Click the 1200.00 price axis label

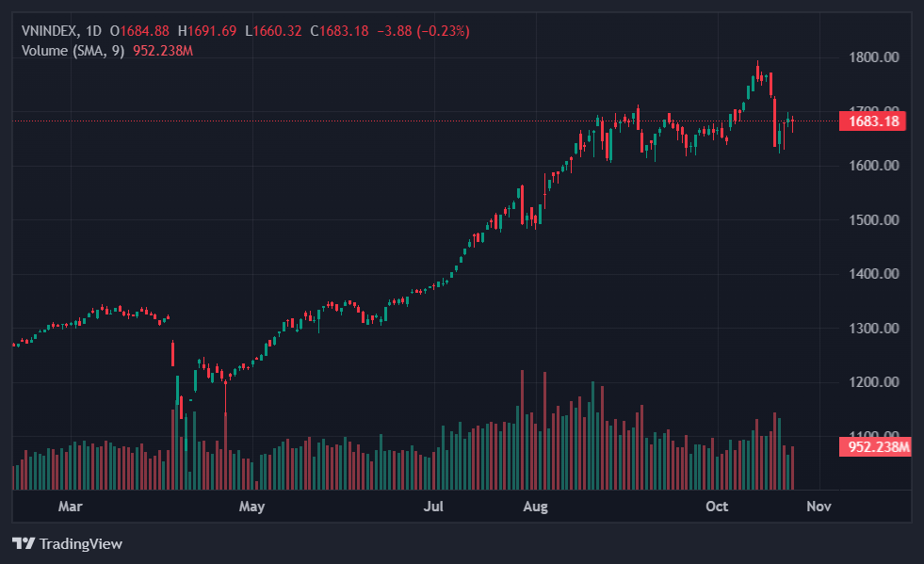click(x=873, y=382)
